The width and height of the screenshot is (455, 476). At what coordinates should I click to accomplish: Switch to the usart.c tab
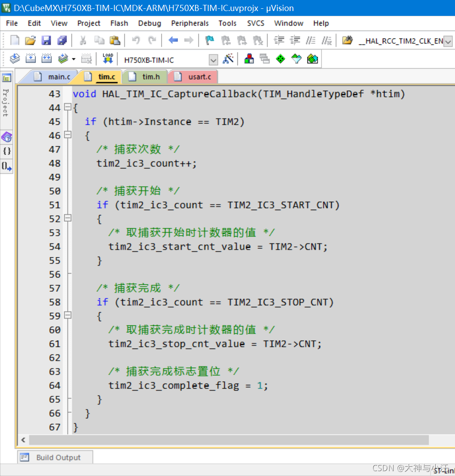(193, 77)
